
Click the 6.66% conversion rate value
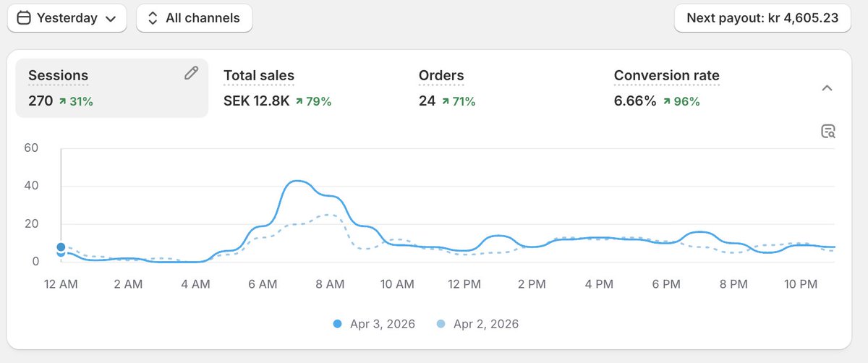pos(635,101)
